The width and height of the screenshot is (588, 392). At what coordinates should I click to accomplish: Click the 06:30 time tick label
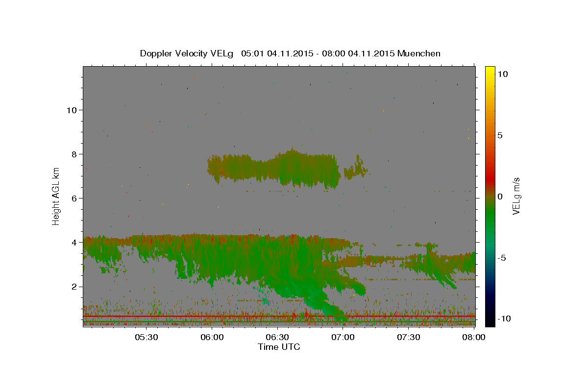click(x=277, y=337)
